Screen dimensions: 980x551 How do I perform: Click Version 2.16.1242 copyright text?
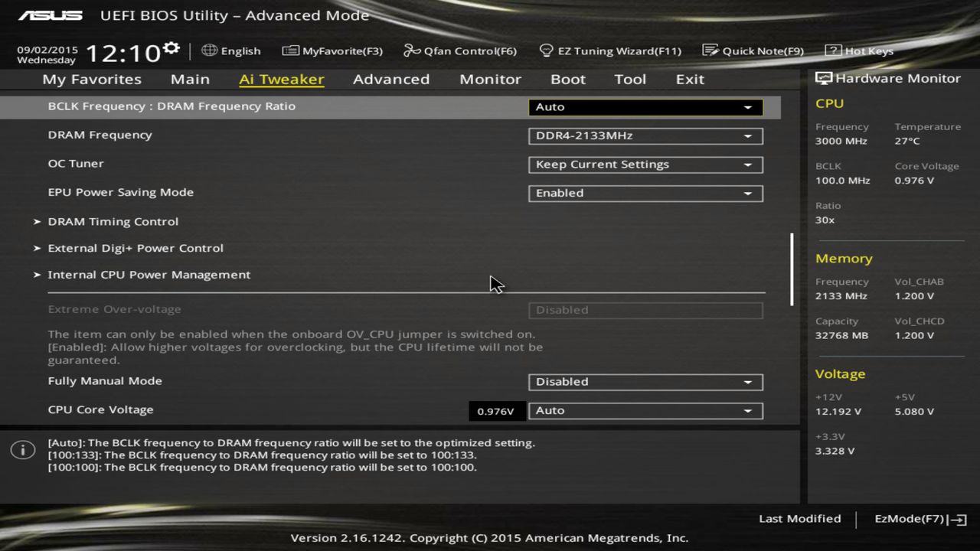click(x=489, y=538)
